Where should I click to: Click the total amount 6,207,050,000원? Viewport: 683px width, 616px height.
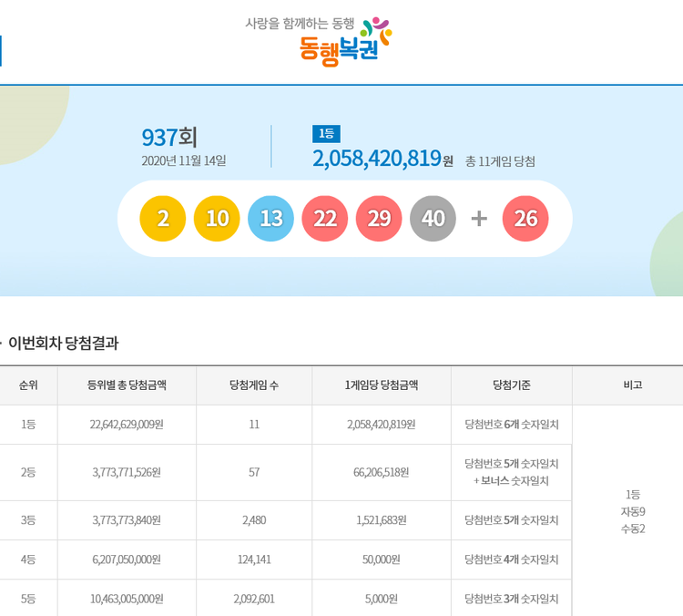pos(127,560)
